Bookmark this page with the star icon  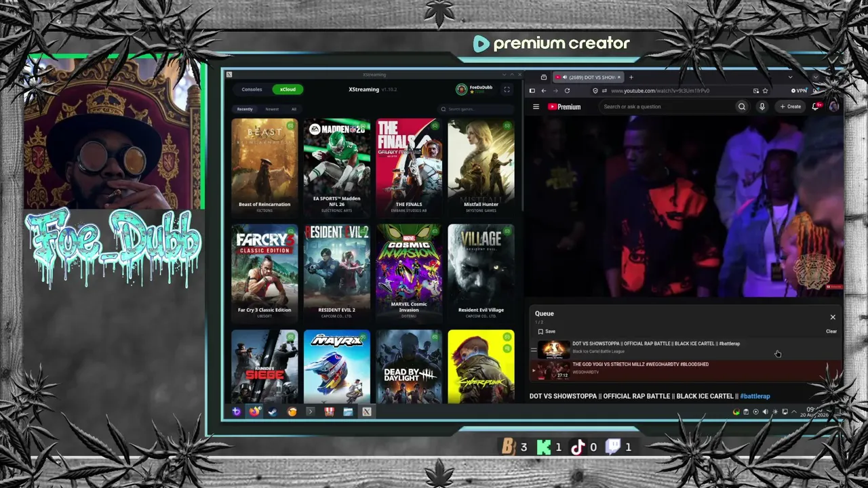(x=765, y=91)
